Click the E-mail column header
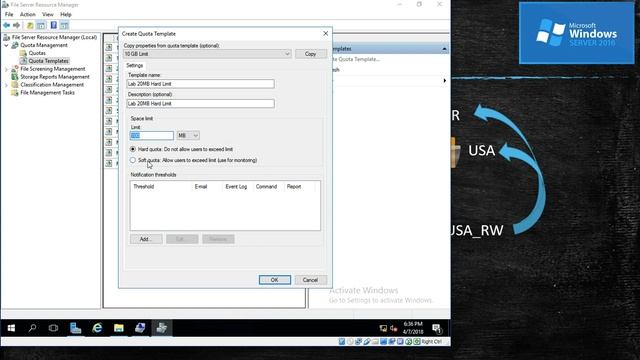This screenshot has height=360, width=640. pyautogui.click(x=201, y=187)
